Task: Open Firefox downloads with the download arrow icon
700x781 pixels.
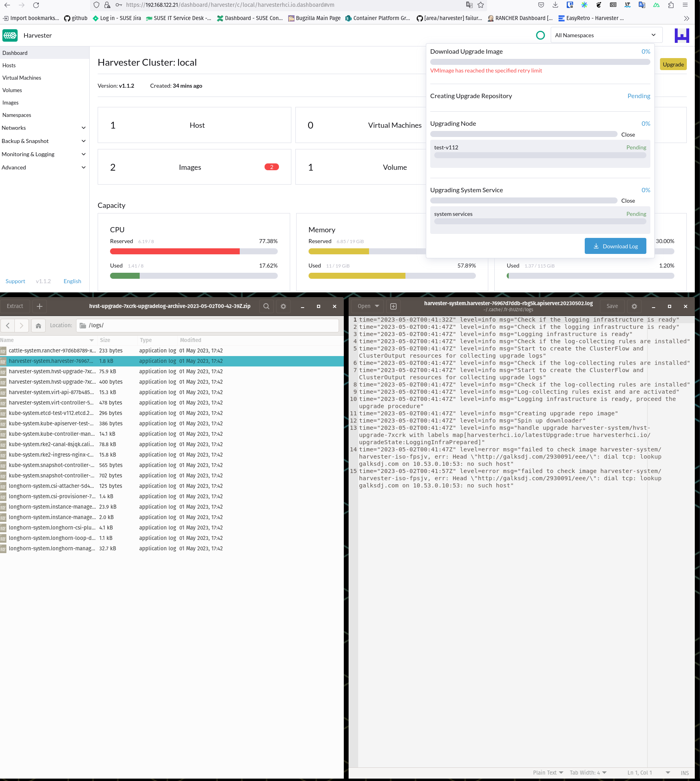Action: pos(555,5)
